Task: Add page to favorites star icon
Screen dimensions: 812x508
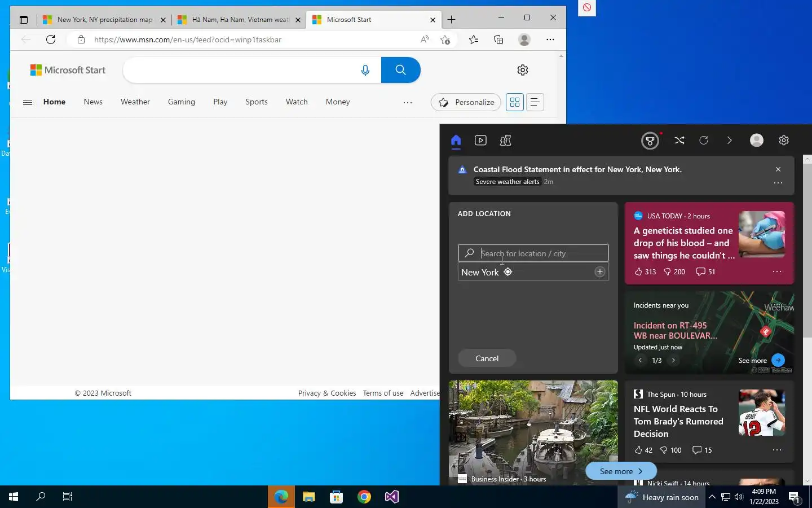Action: (445, 40)
